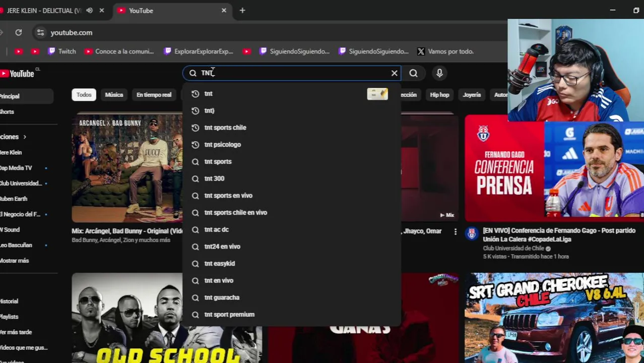This screenshot has width=644, height=363.
Task: Select the Joyería filter chip
Action: click(472, 95)
